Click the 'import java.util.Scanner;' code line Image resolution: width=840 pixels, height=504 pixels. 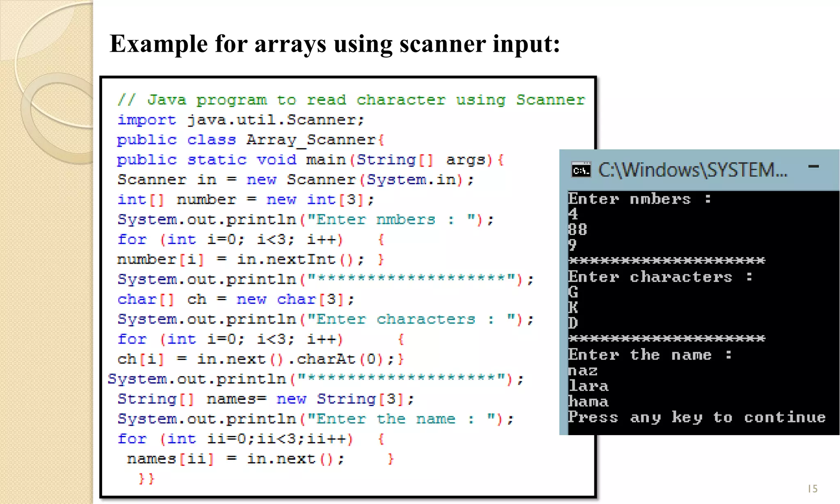pyautogui.click(x=241, y=120)
